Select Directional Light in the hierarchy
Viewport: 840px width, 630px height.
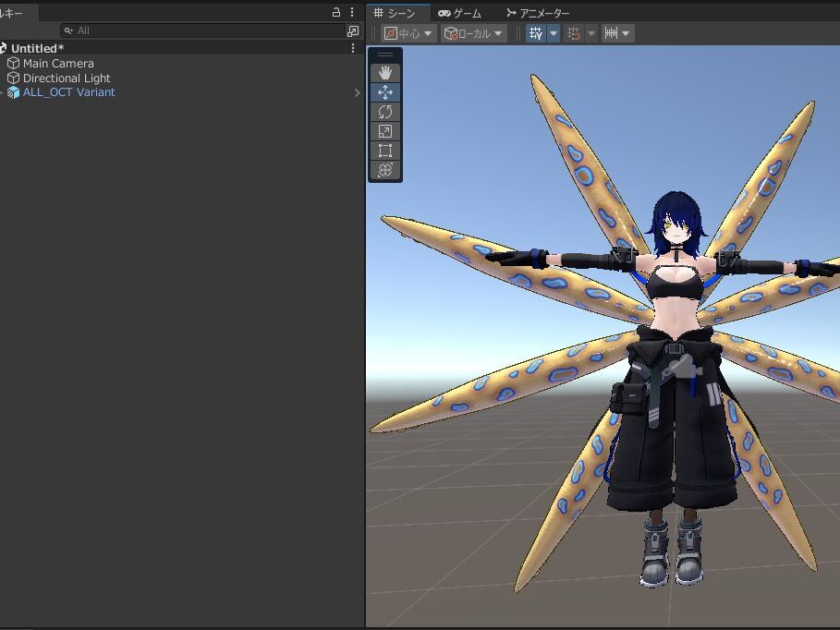(66, 79)
